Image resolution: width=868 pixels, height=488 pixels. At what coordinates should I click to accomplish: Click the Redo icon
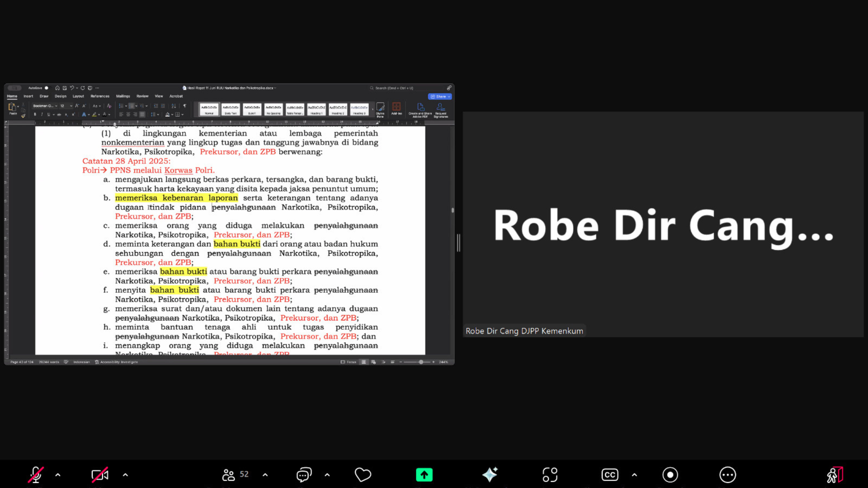point(83,88)
